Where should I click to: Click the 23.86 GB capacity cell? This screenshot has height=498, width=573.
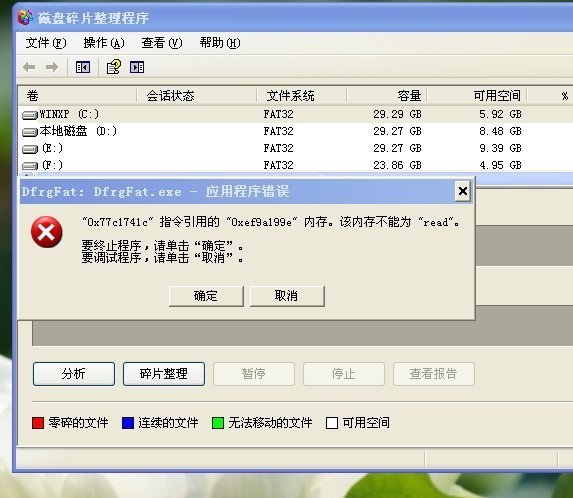(397, 165)
